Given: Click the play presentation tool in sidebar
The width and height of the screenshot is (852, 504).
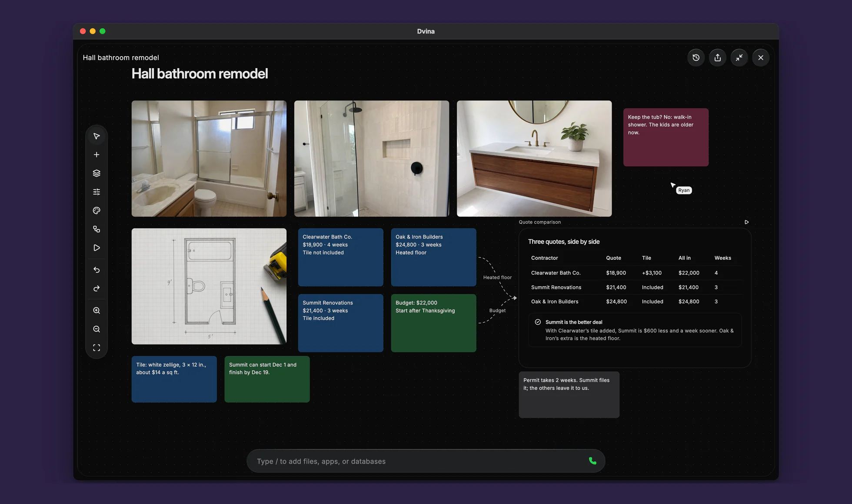Looking at the screenshot, I should (97, 248).
